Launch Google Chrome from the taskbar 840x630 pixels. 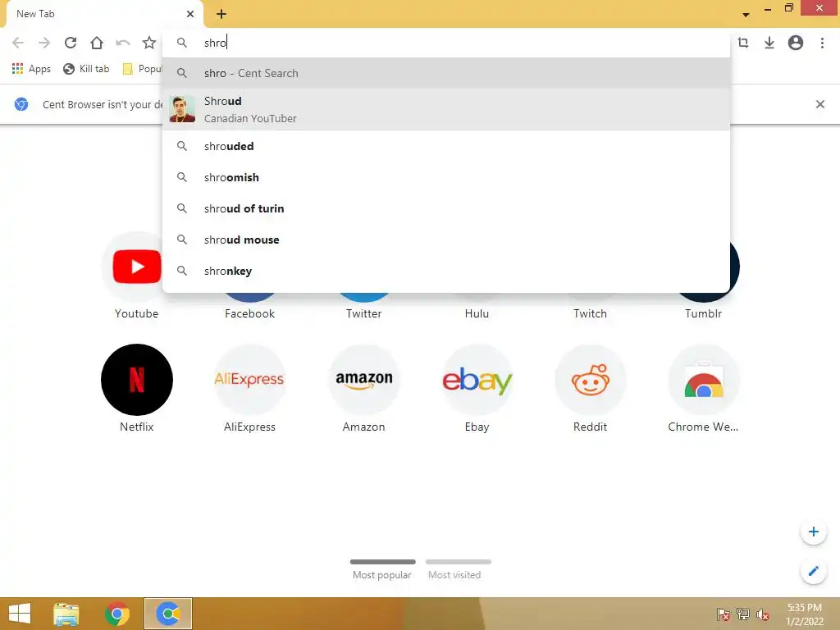(x=116, y=614)
